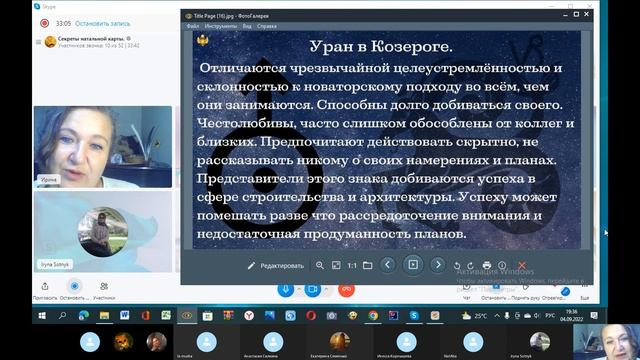Open weather widget showing 25°C
Image resolution: width=640 pixels, height=360 pixels.
pos(474,316)
